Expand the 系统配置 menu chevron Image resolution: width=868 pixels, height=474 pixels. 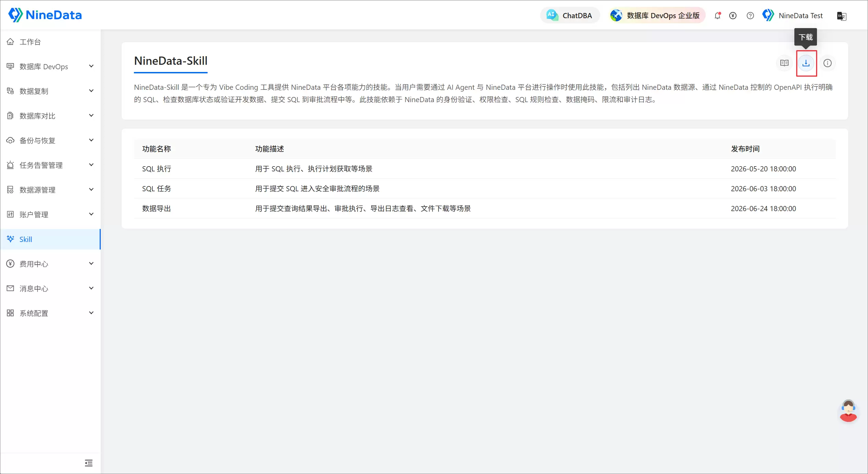(x=91, y=313)
